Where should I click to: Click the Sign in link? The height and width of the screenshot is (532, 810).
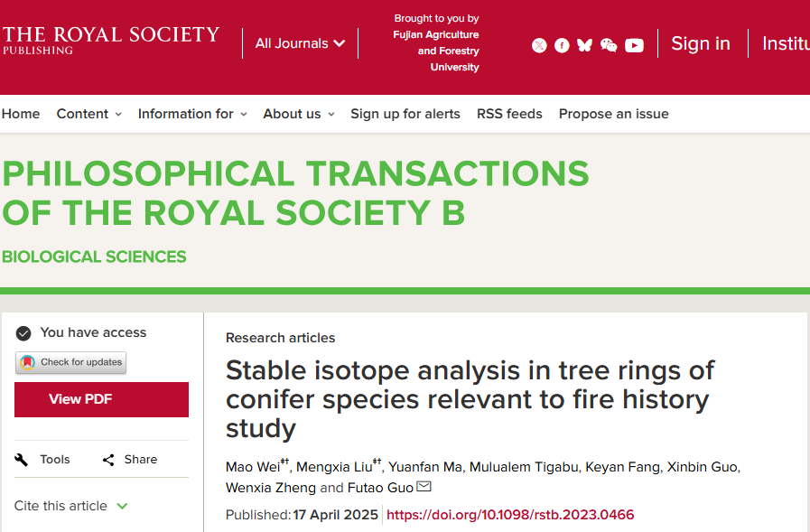pyautogui.click(x=700, y=43)
